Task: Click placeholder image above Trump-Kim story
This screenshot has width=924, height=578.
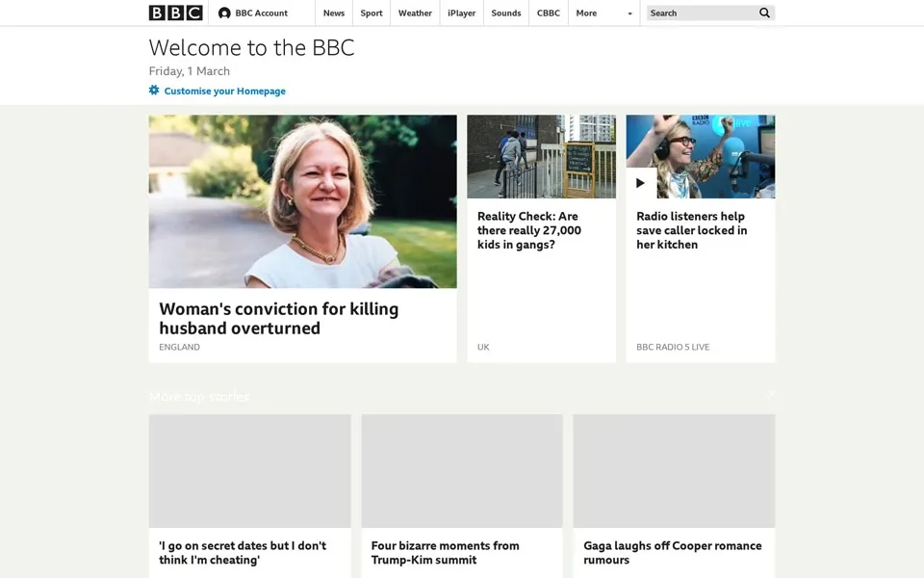Action: [462, 471]
